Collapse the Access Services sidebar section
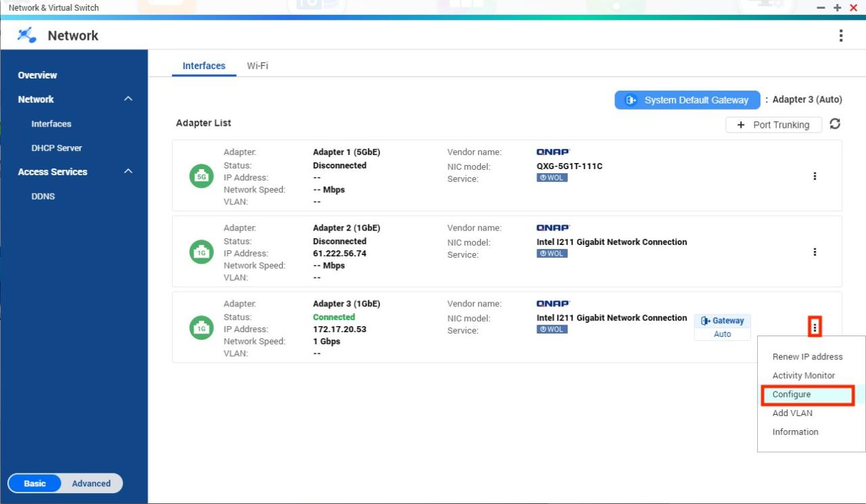The image size is (866, 504). (x=129, y=172)
